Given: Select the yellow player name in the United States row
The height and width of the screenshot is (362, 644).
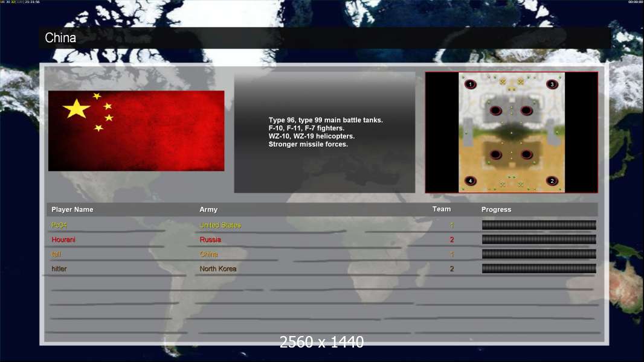Looking at the screenshot, I should pos(59,225).
